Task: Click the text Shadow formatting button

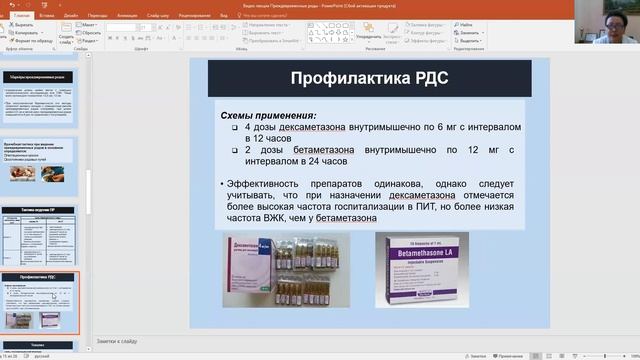Action: [x=133, y=38]
